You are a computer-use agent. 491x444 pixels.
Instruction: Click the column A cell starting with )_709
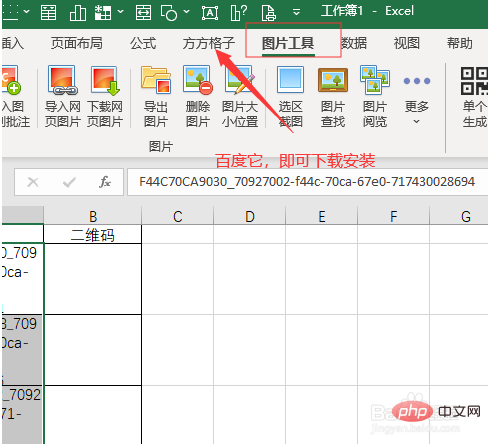coord(22,279)
